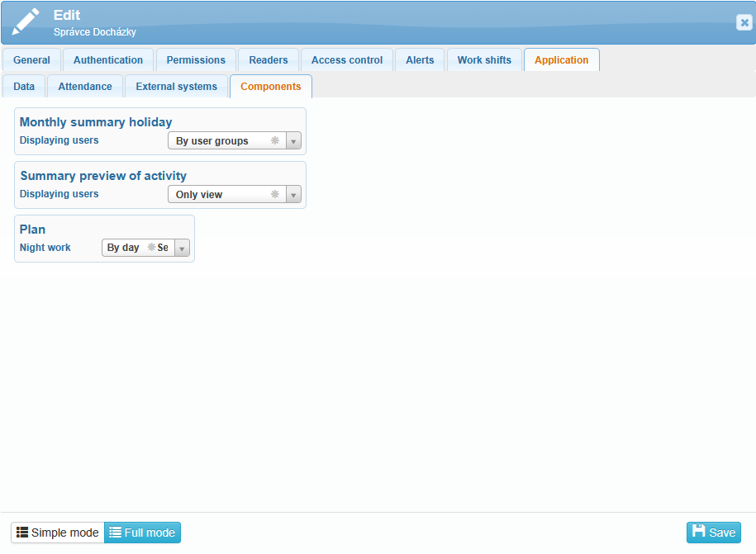The height and width of the screenshot is (554, 756).
Task: Switch to the Alerts tab
Action: point(420,60)
